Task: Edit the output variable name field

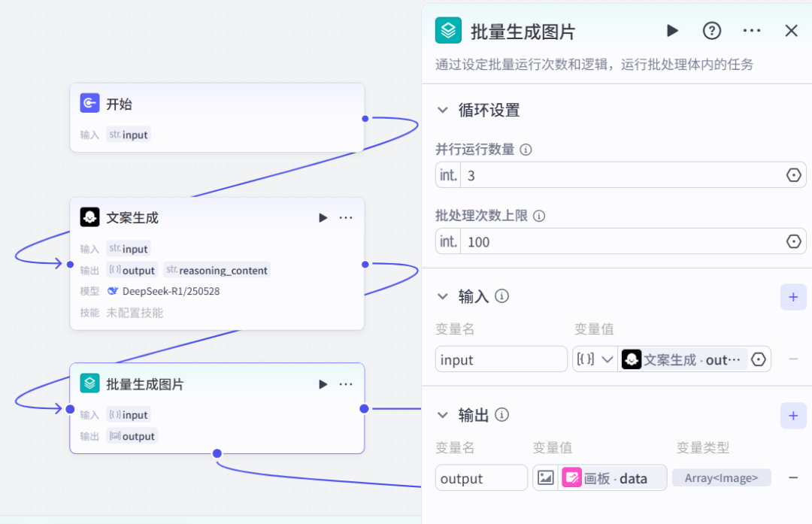Action: coord(481,478)
